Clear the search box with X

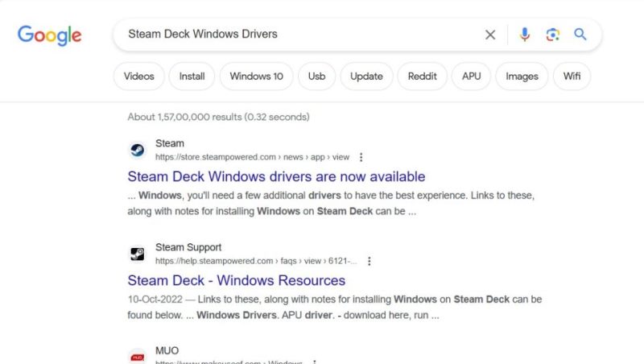(490, 35)
